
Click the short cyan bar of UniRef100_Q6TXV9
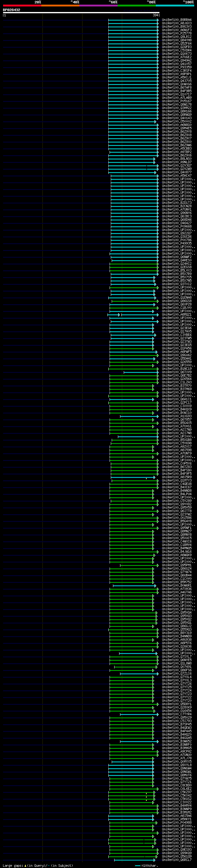click(x=141, y=372)
